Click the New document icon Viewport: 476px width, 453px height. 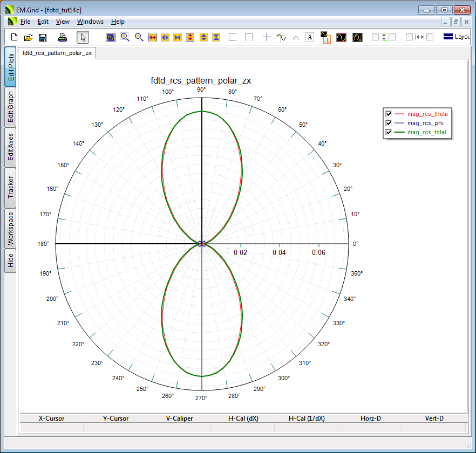pyautogui.click(x=15, y=37)
